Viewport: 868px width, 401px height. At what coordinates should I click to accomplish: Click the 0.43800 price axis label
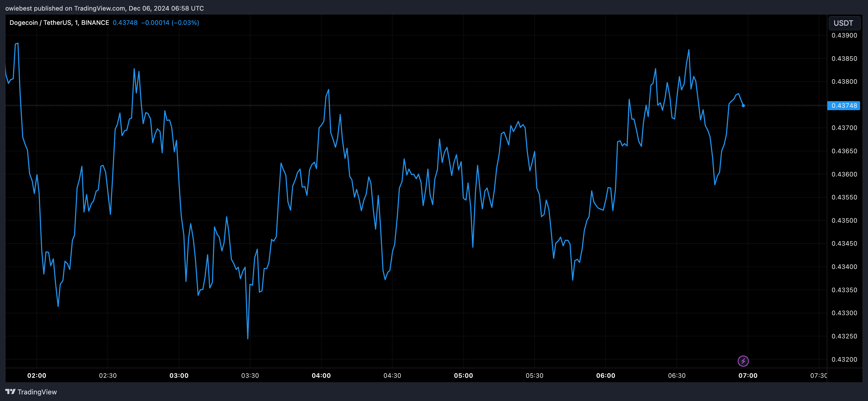point(844,82)
